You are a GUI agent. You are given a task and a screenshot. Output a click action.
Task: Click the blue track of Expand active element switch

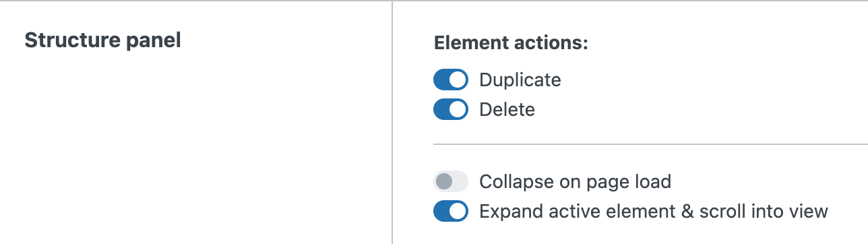[x=441, y=212]
